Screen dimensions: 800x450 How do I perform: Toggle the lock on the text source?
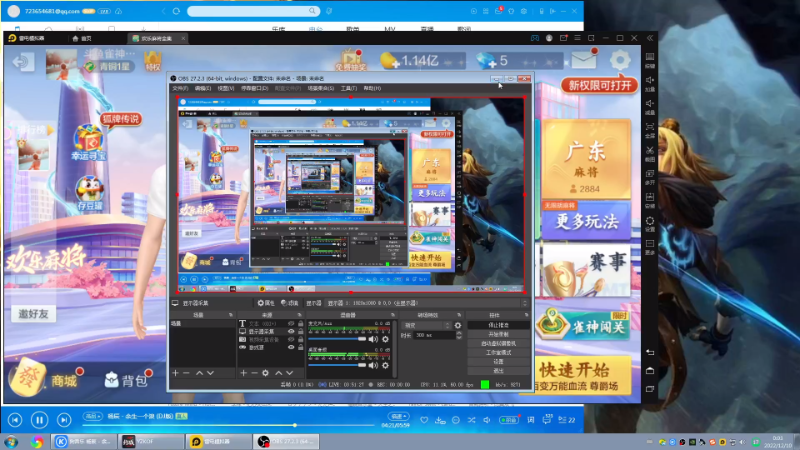(301, 323)
